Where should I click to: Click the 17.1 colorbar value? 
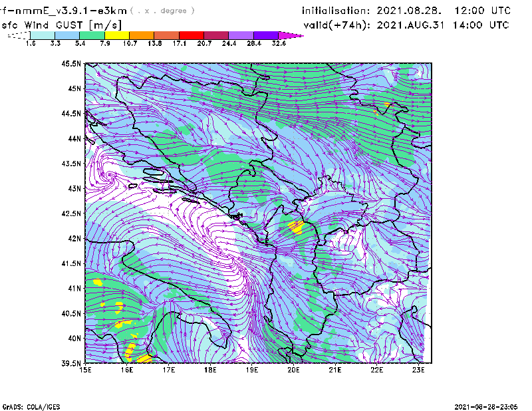coord(179,43)
